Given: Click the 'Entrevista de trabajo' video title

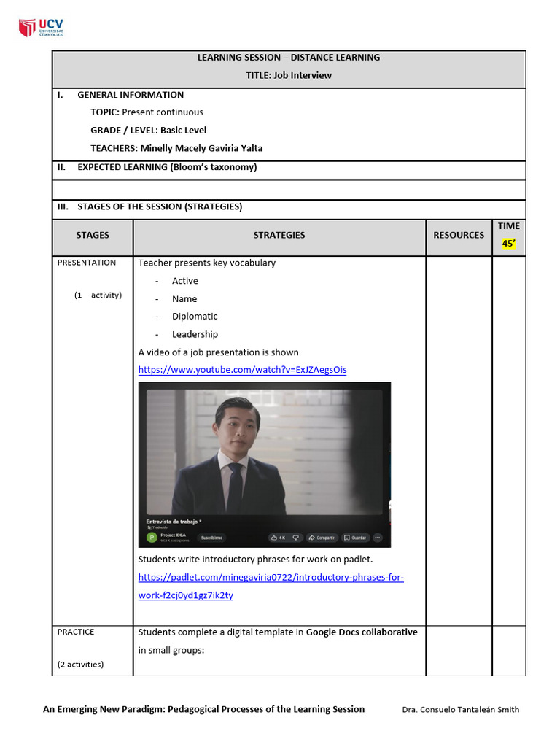Looking at the screenshot, I should tap(174, 521).
